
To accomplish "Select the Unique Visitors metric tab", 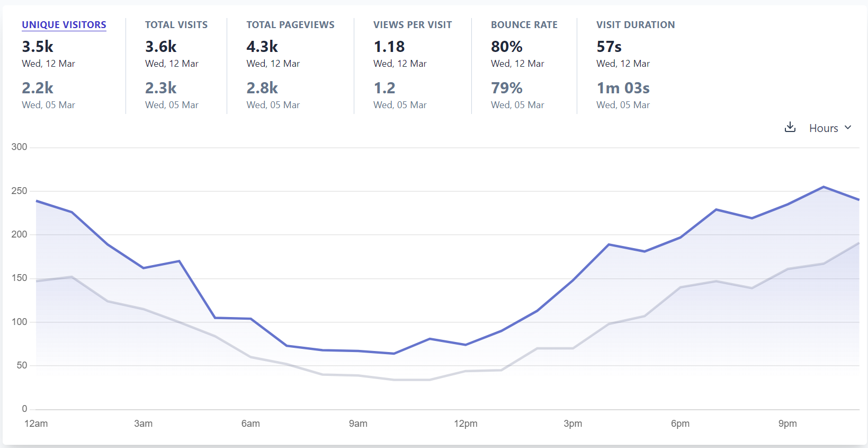I will [64, 25].
